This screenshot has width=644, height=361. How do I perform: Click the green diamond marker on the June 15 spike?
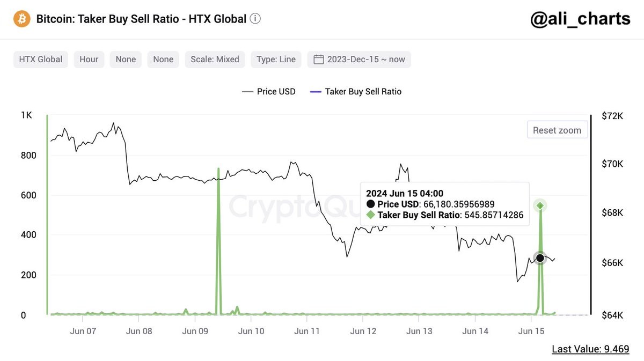540,206
